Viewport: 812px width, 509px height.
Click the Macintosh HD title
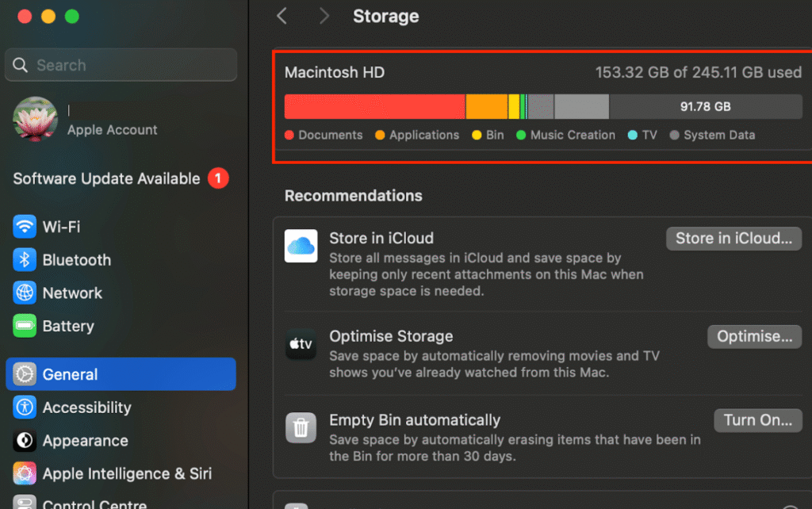(335, 72)
